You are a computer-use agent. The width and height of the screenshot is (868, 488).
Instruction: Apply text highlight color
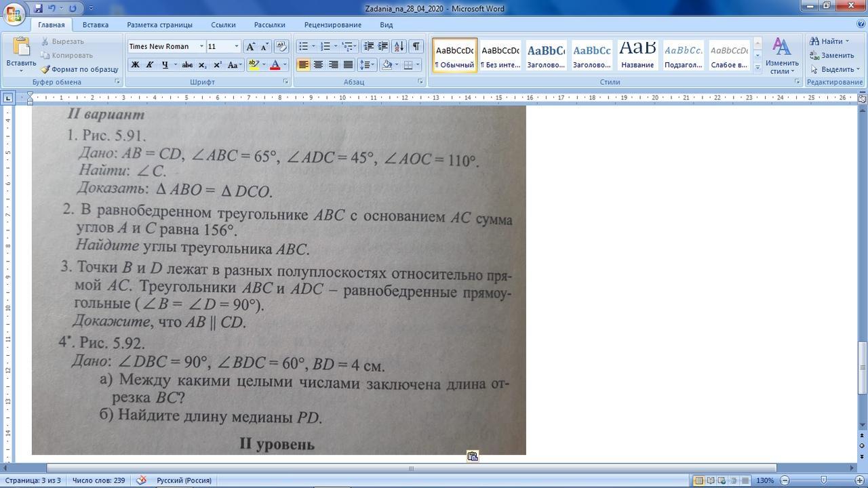(253, 65)
